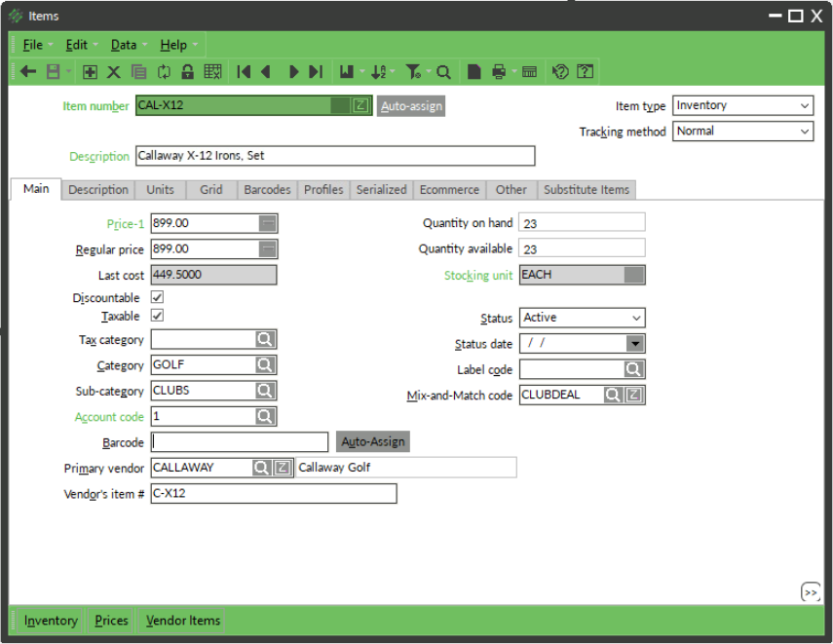Image resolution: width=833 pixels, height=644 pixels.
Task: Switch to the Serialized tab
Action: point(382,190)
